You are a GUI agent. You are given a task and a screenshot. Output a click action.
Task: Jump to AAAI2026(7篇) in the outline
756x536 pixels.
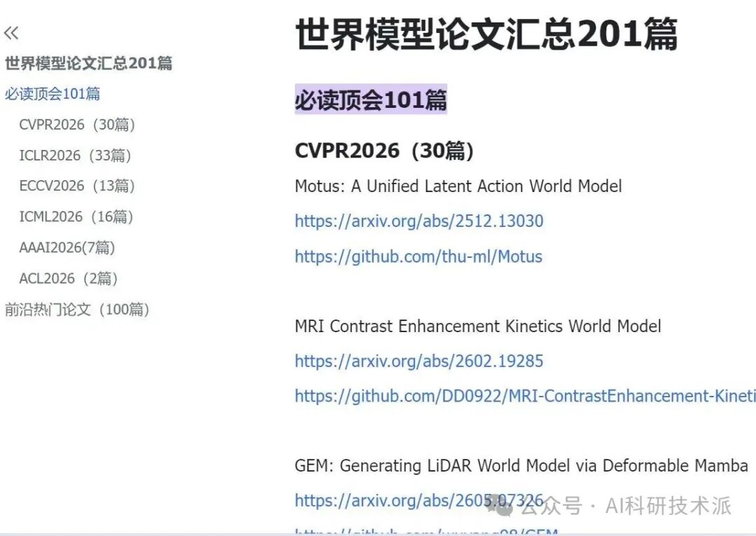click(x=67, y=247)
